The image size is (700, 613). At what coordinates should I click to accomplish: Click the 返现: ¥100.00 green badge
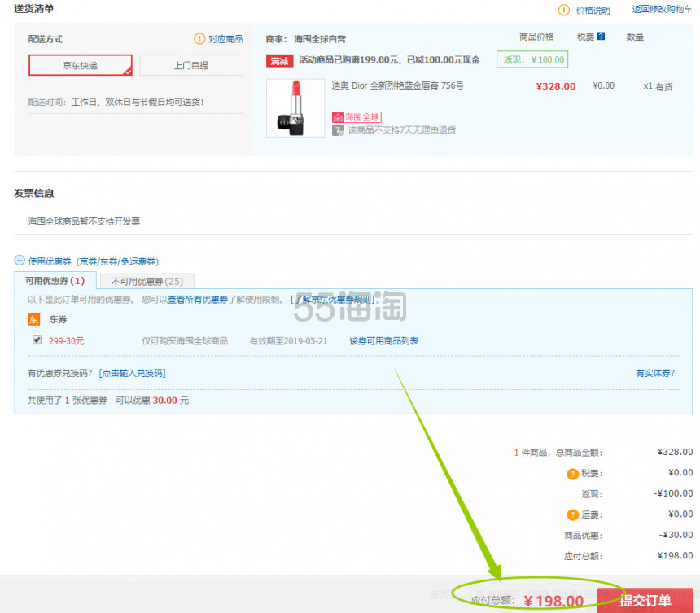coord(532,59)
